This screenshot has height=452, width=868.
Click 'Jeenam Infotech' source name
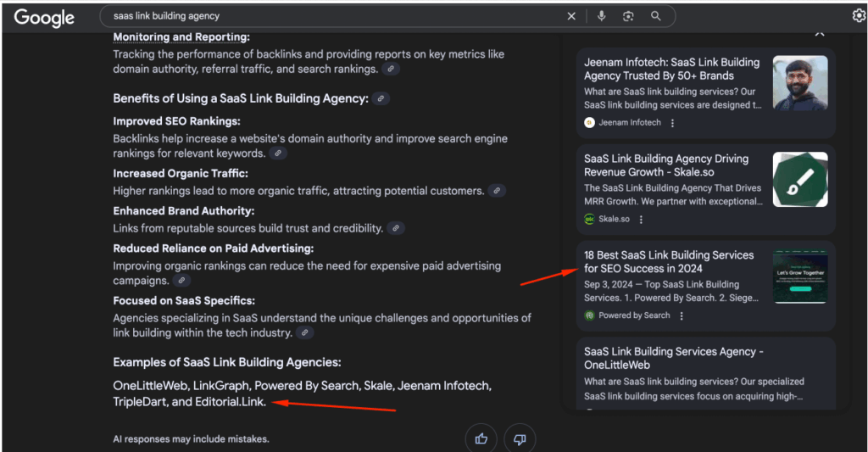click(x=630, y=122)
